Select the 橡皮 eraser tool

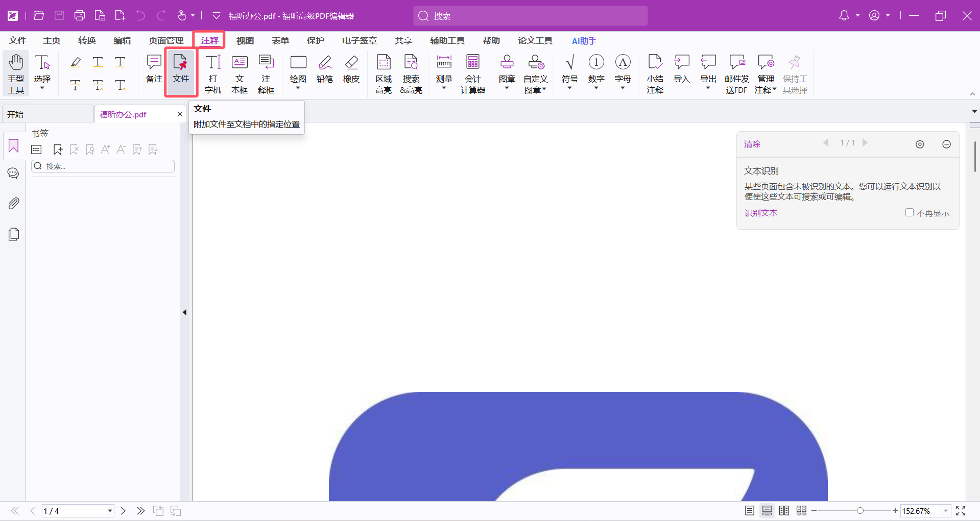(x=351, y=69)
